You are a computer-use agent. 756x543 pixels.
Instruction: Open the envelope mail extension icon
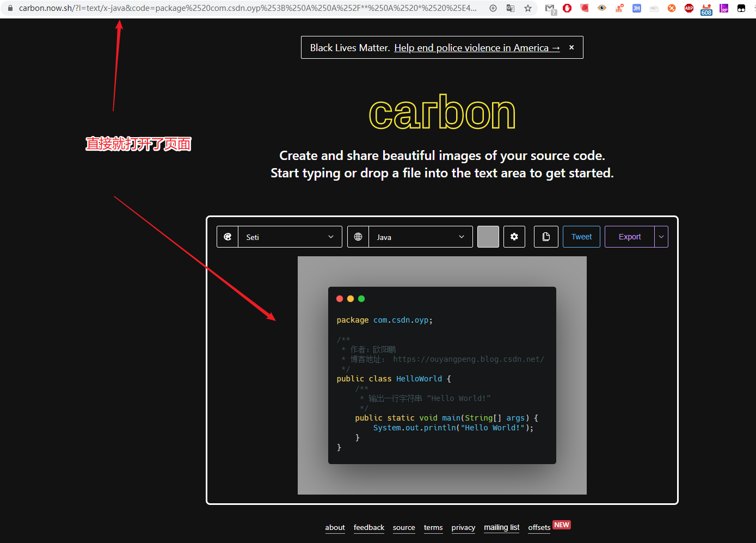click(x=654, y=9)
